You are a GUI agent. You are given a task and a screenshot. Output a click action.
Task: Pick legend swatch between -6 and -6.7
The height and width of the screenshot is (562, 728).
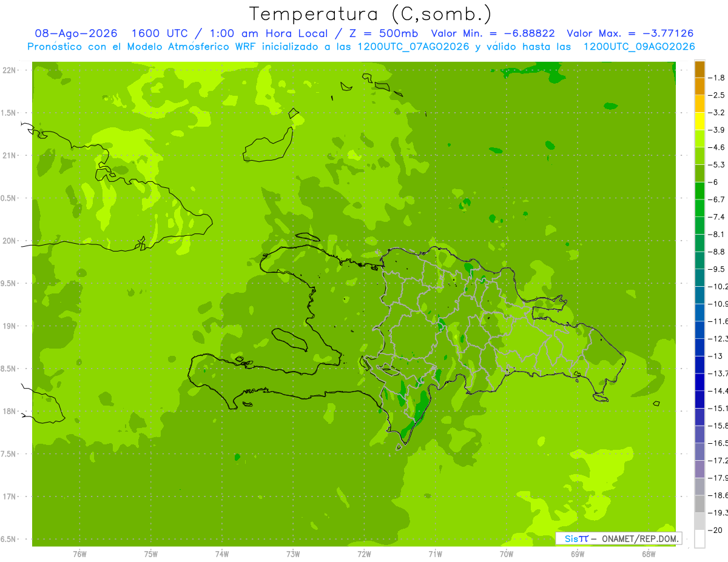click(699, 190)
